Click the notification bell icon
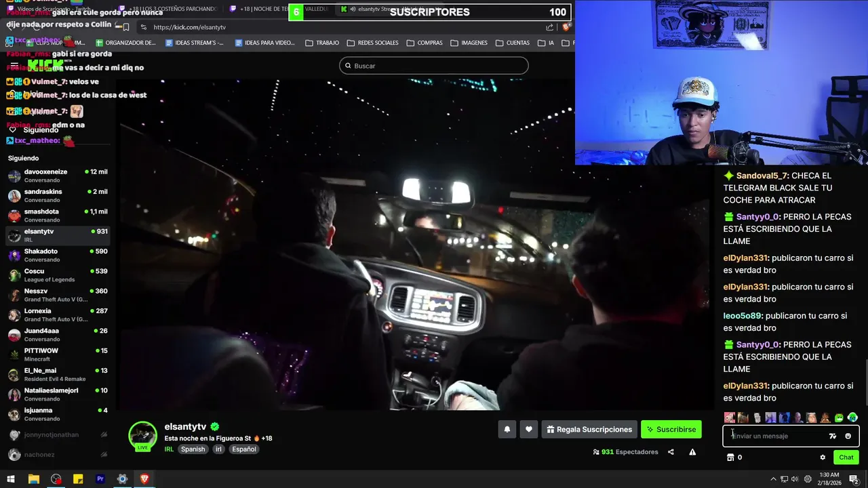 tap(507, 429)
